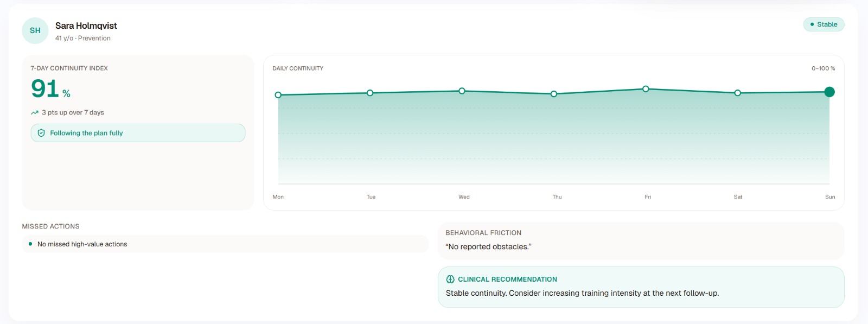Click the DAILY CONTINUITY chart title
The image size is (868, 324).
click(298, 68)
